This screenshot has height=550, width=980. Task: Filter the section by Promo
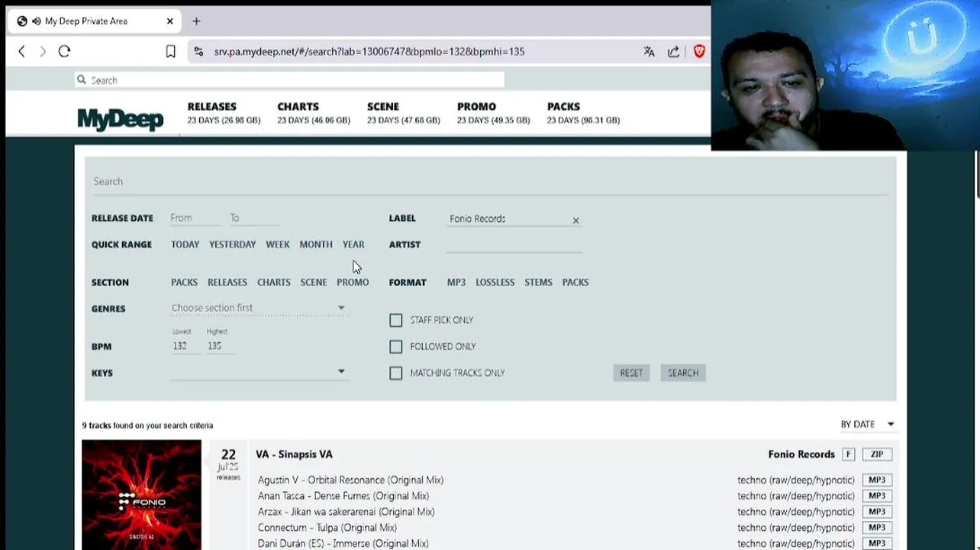pos(353,282)
